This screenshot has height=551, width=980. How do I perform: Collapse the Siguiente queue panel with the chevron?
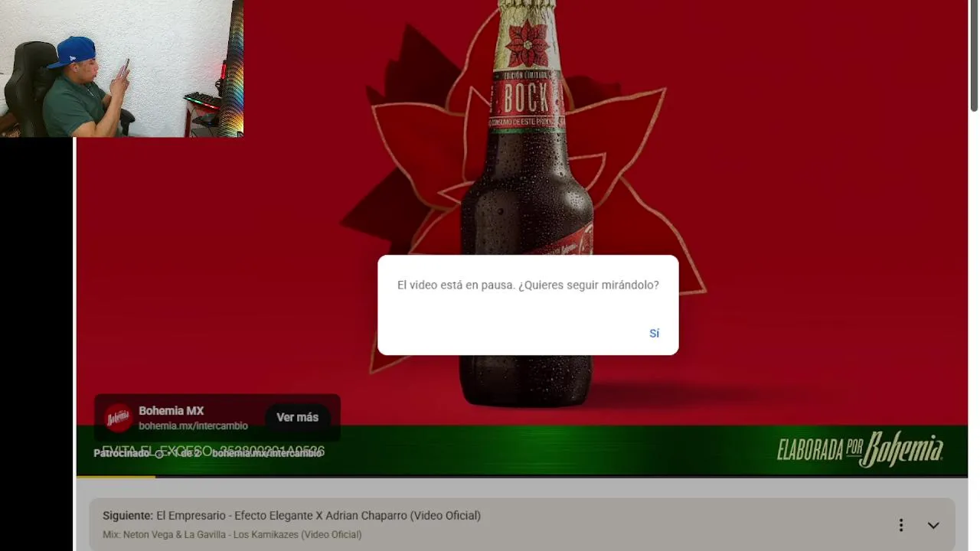pyautogui.click(x=933, y=525)
